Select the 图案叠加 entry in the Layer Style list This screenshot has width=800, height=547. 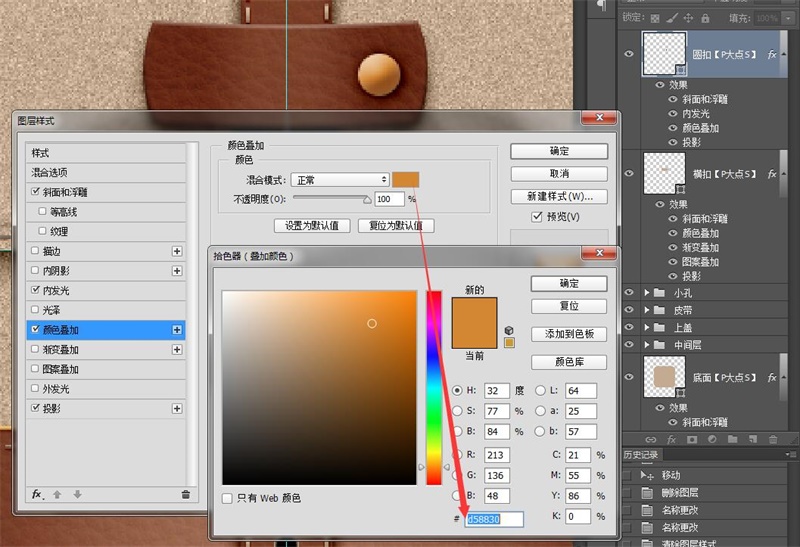tap(106, 369)
